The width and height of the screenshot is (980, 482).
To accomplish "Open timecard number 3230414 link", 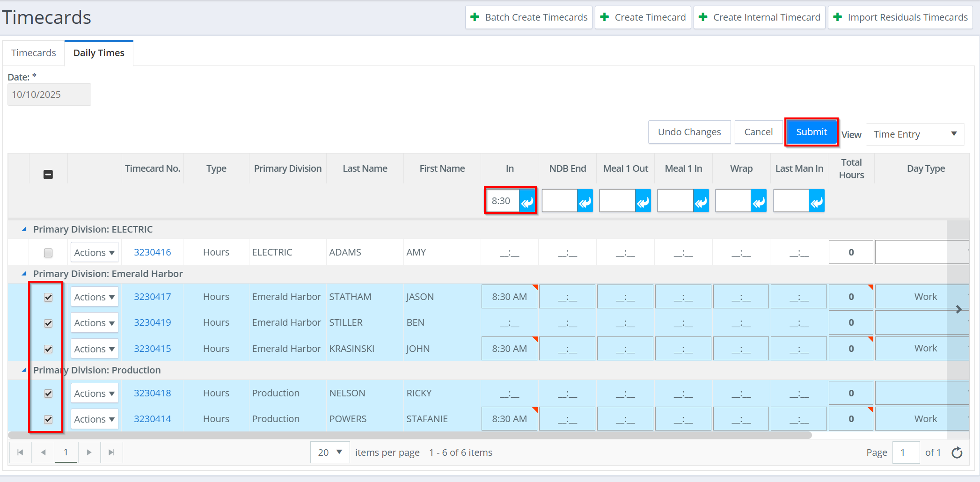I will coord(152,419).
